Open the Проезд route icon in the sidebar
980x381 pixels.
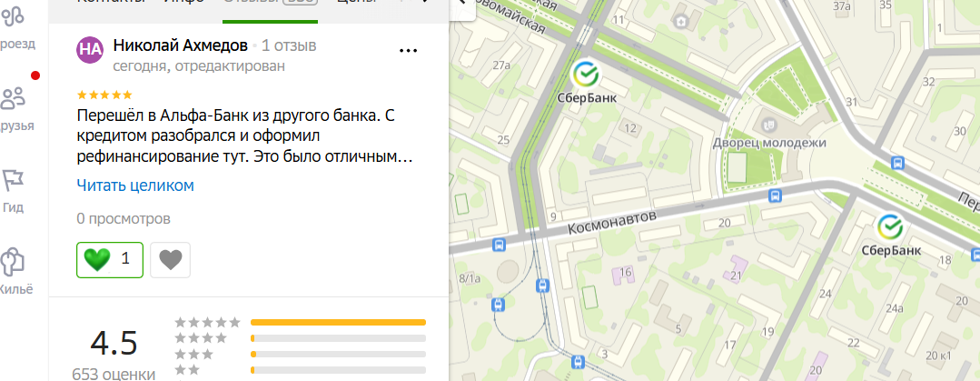click(13, 15)
